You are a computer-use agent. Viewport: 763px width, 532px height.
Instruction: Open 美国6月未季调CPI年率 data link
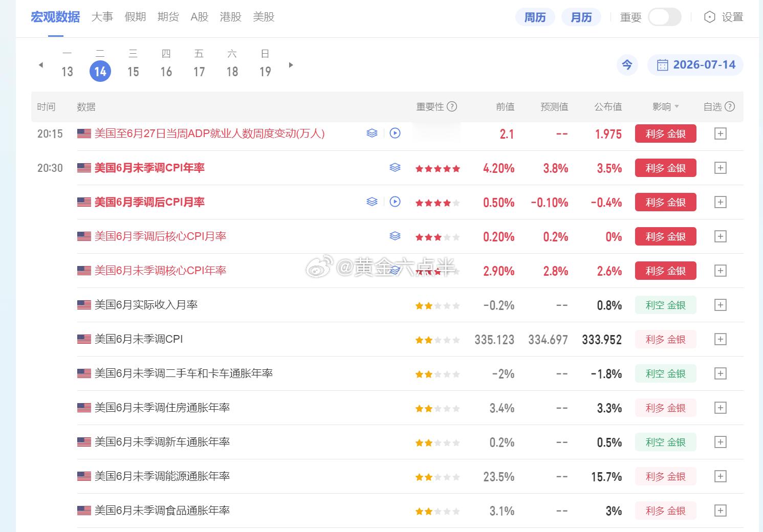tap(149, 168)
